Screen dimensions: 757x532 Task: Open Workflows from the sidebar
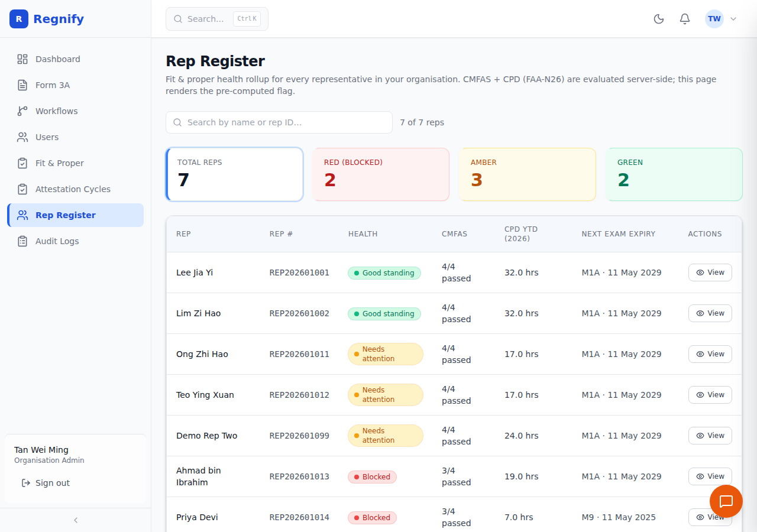pos(75,111)
